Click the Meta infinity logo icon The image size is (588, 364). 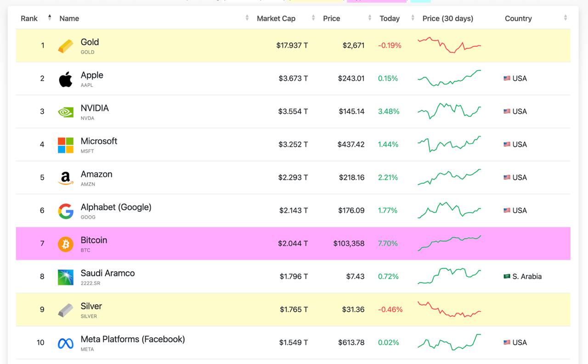coord(66,343)
